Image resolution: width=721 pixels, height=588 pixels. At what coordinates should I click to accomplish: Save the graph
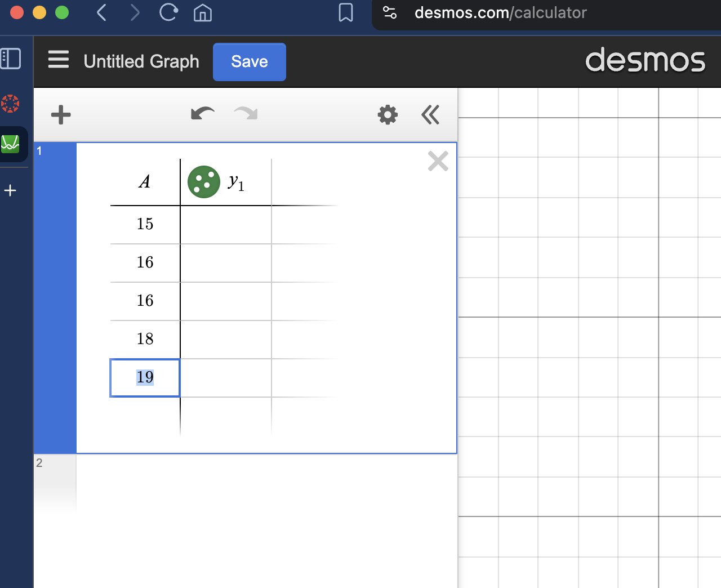(x=249, y=62)
